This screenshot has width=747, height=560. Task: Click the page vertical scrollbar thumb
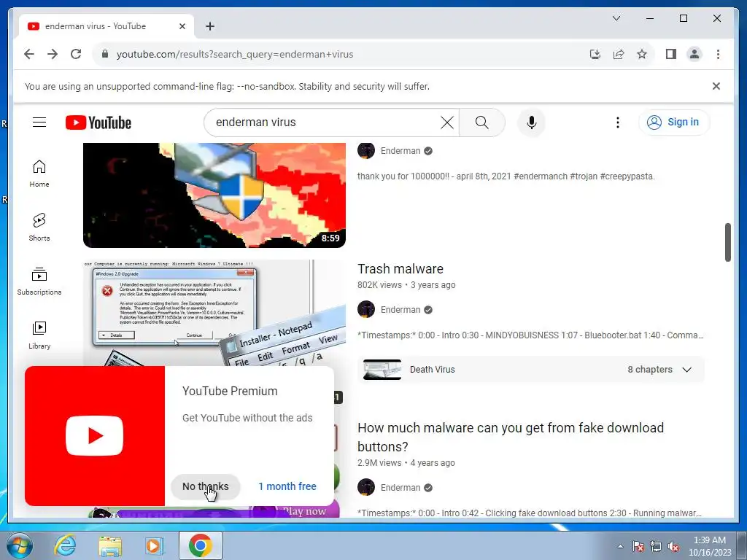tap(727, 242)
